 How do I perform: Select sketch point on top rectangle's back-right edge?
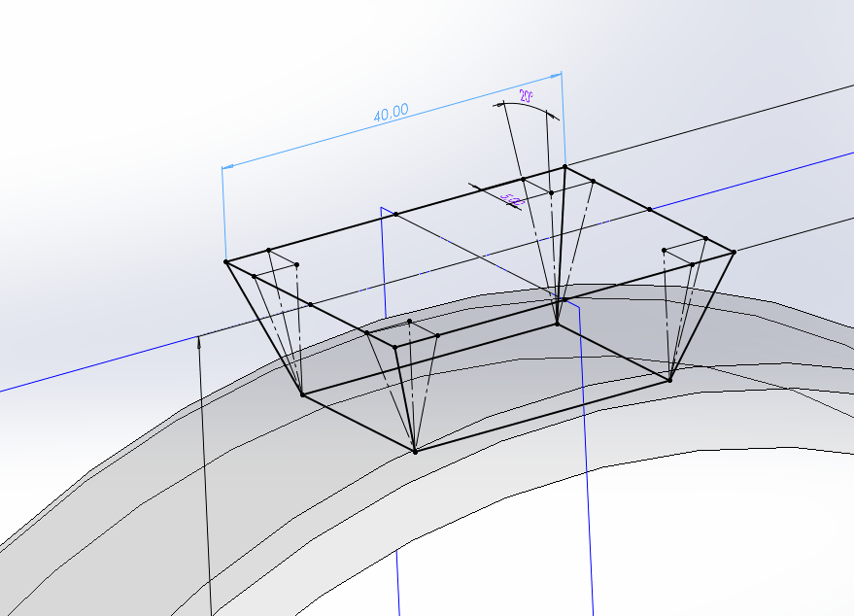[x=649, y=209]
